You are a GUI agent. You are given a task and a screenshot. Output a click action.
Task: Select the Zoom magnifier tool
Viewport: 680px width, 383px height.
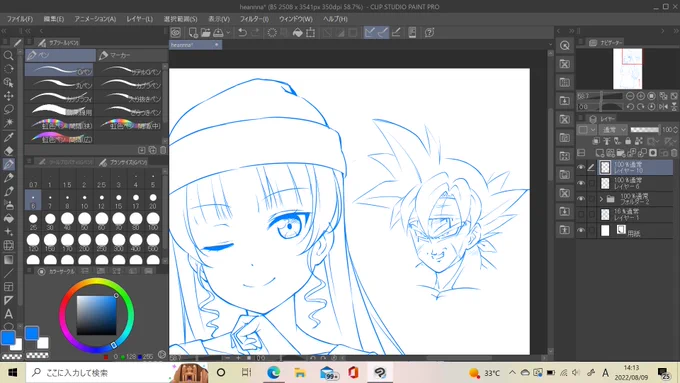click(x=8, y=56)
